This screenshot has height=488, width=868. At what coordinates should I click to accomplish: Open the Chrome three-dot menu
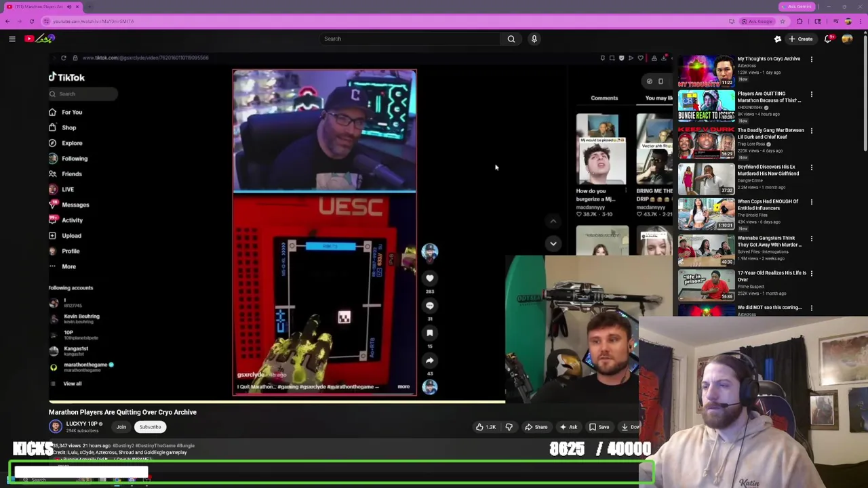pos(861,21)
